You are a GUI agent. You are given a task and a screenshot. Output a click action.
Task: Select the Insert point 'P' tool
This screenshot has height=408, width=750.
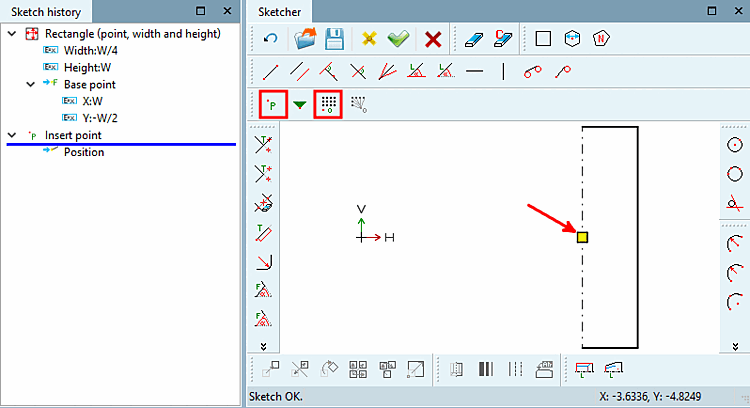[273, 104]
